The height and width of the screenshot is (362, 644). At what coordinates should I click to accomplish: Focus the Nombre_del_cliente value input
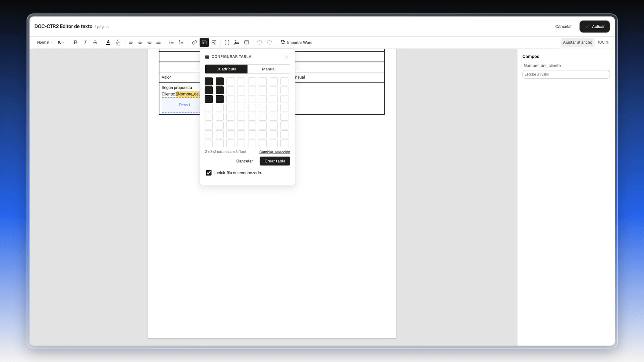(x=566, y=74)
